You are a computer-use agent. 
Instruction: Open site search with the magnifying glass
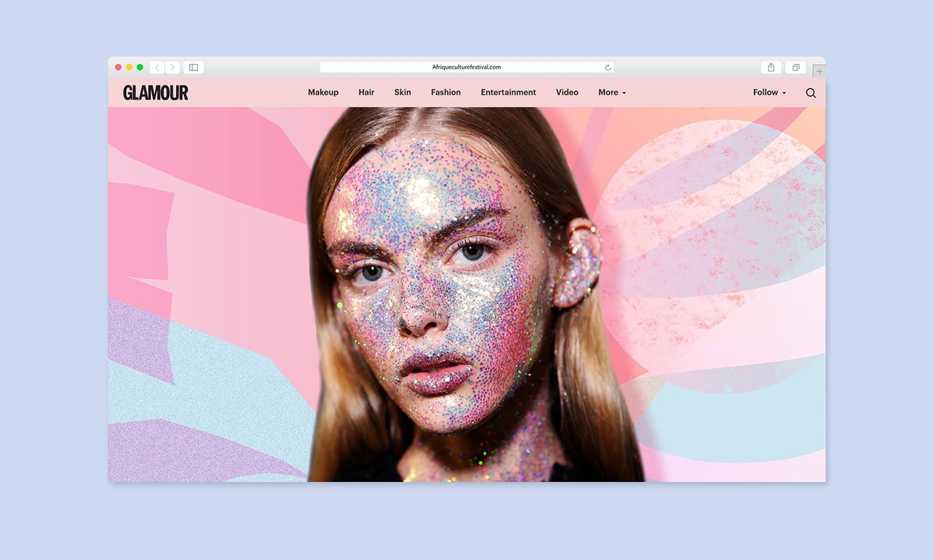tap(811, 93)
